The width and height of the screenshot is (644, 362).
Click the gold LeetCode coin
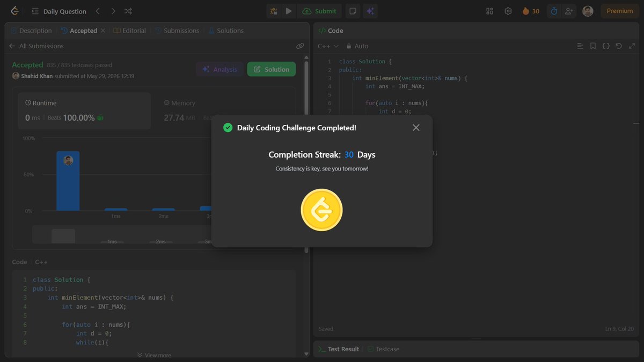point(321,210)
